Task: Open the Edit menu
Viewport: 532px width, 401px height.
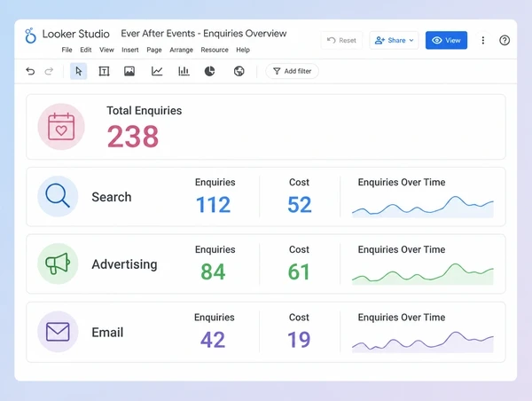Action: 86,50
